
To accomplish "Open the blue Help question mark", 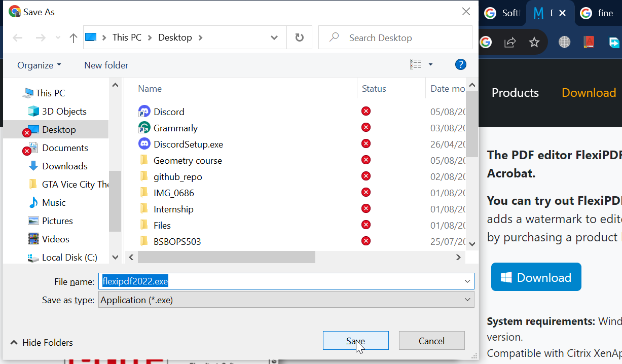I will pyautogui.click(x=460, y=64).
